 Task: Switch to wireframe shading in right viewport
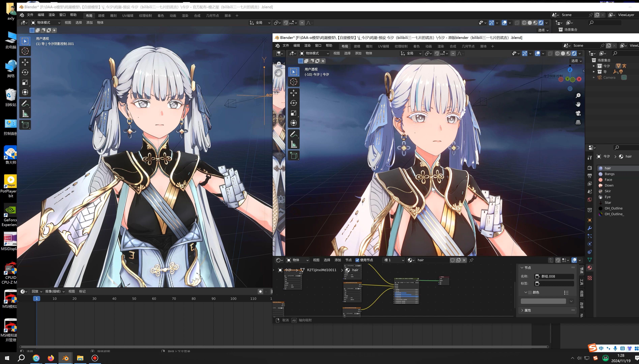[x=557, y=53]
